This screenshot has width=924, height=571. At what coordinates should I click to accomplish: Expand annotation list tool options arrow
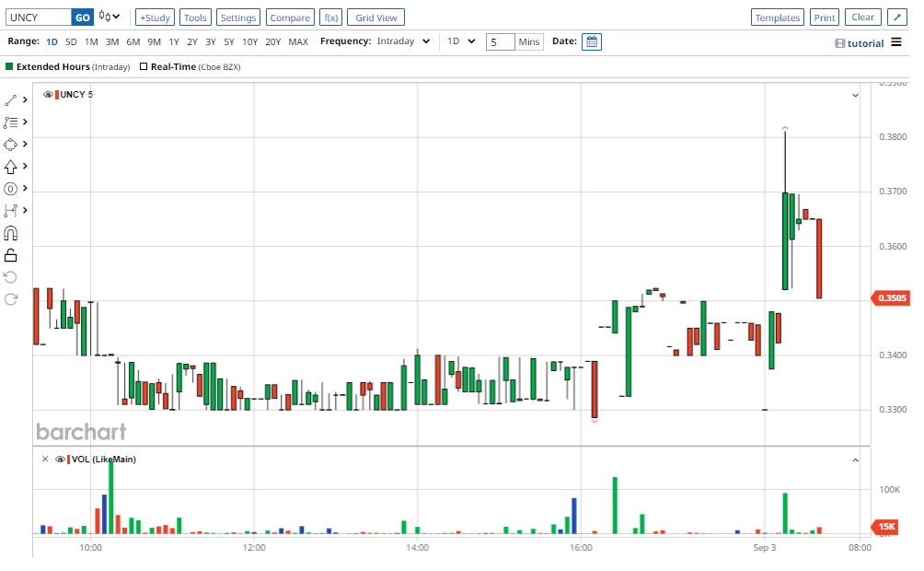pyautogui.click(x=25, y=122)
